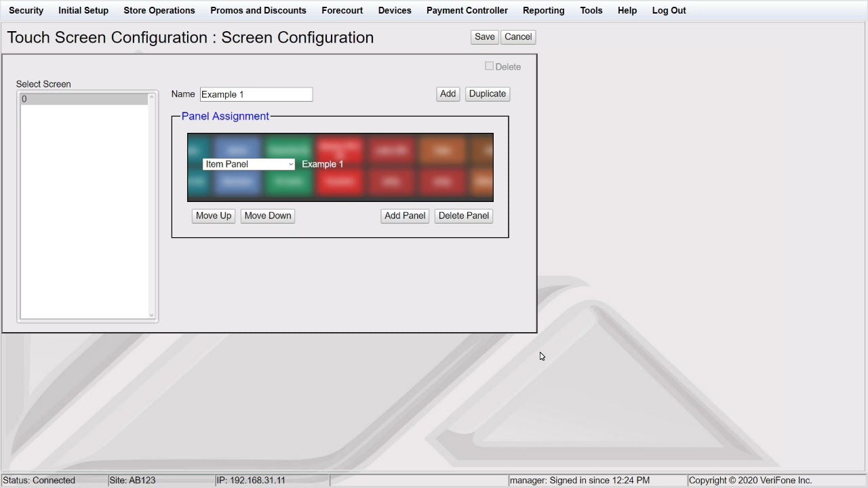868x488 pixels.
Task: Click the Cancel button
Action: click(518, 37)
